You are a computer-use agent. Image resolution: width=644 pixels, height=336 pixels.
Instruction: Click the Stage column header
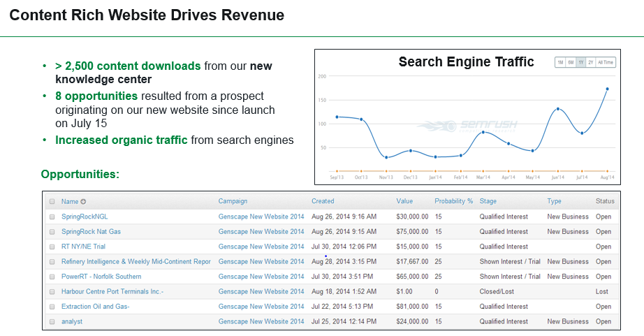(x=488, y=201)
